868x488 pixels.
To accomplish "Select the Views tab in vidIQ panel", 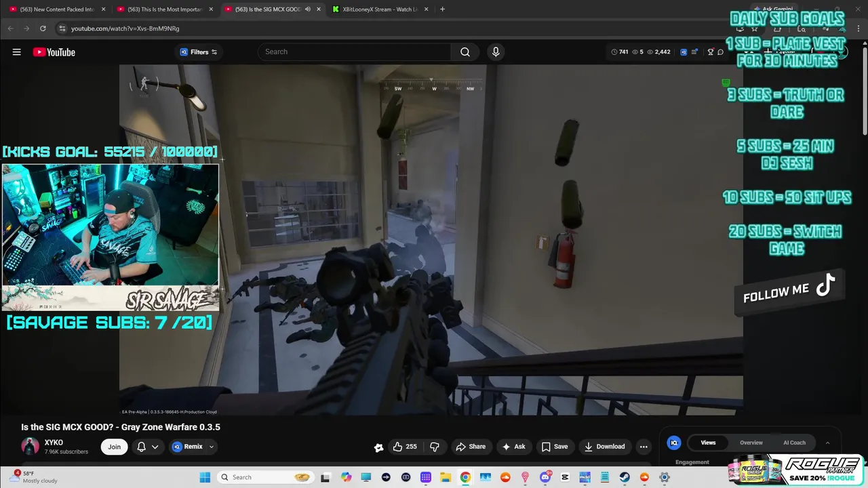I will click(708, 443).
